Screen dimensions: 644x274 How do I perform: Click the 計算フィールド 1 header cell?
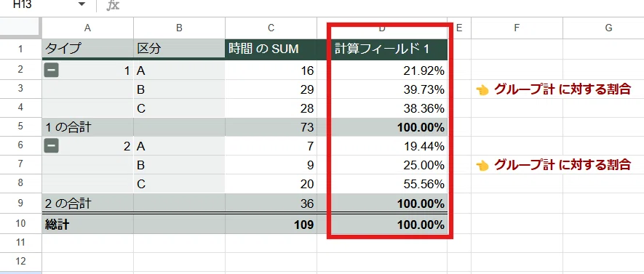coord(389,49)
